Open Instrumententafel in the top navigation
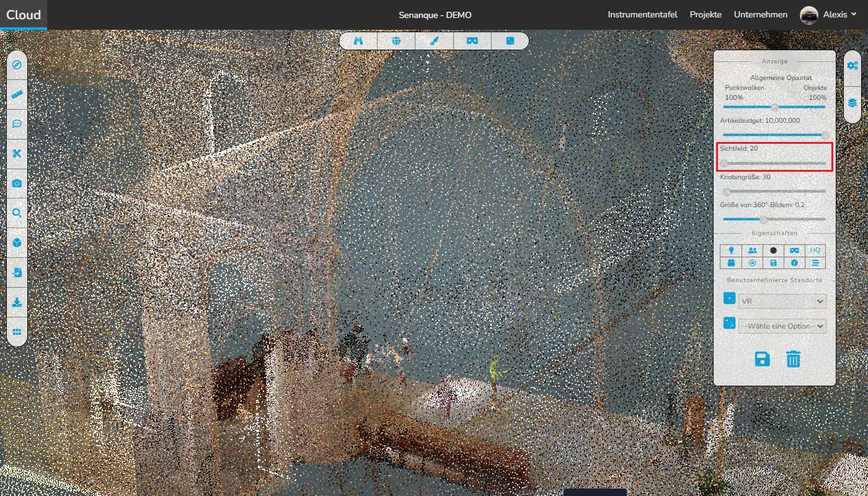The width and height of the screenshot is (868, 496). click(642, 15)
